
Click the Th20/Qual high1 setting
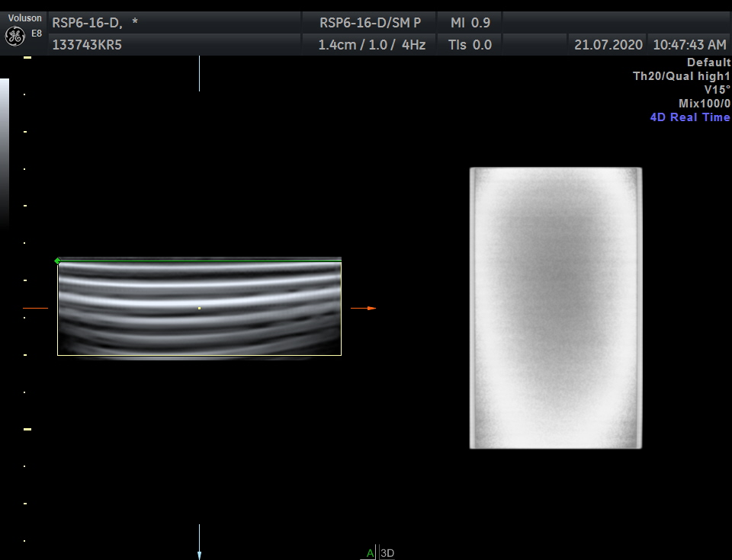pyautogui.click(x=681, y=76)
